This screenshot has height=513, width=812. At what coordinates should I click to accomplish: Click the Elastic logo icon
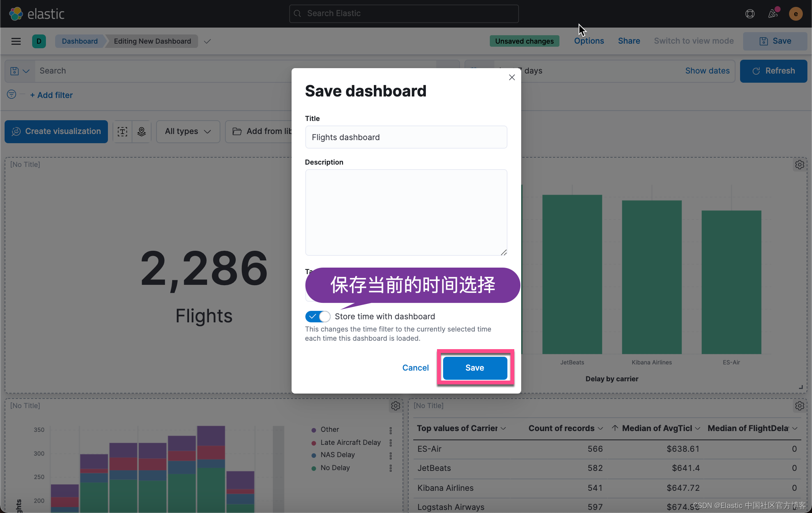point(16,14)
